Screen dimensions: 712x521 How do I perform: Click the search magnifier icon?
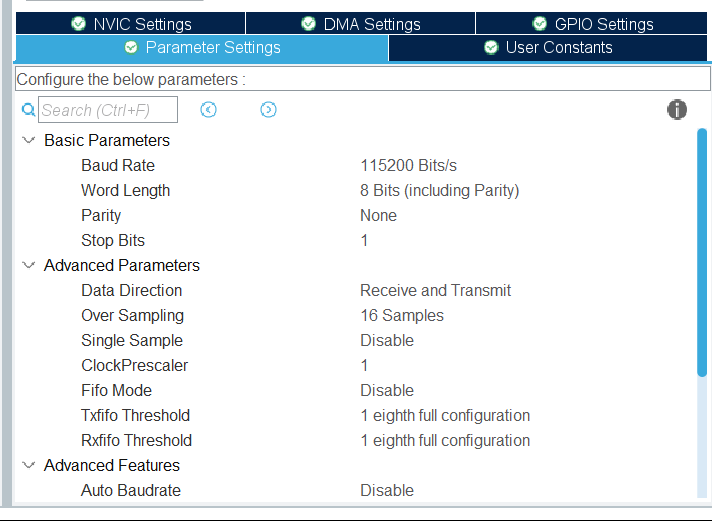(28, 110)
